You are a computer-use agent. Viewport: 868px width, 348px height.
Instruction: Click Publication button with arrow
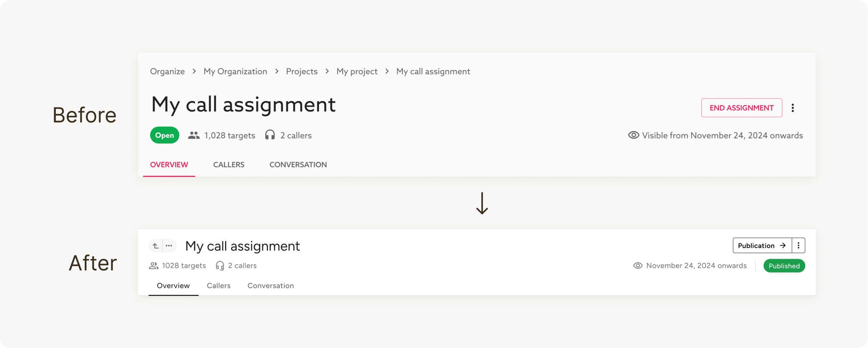click(762, 246)
